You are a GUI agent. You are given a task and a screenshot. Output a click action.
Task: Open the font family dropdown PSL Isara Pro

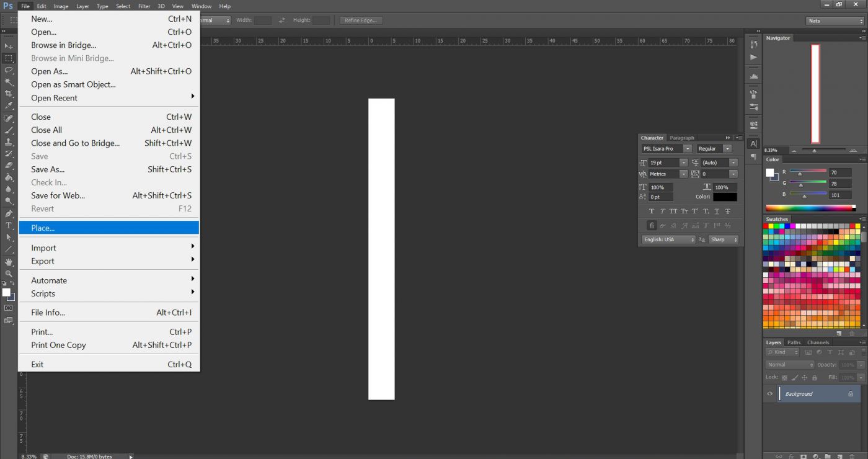[666, 149]
